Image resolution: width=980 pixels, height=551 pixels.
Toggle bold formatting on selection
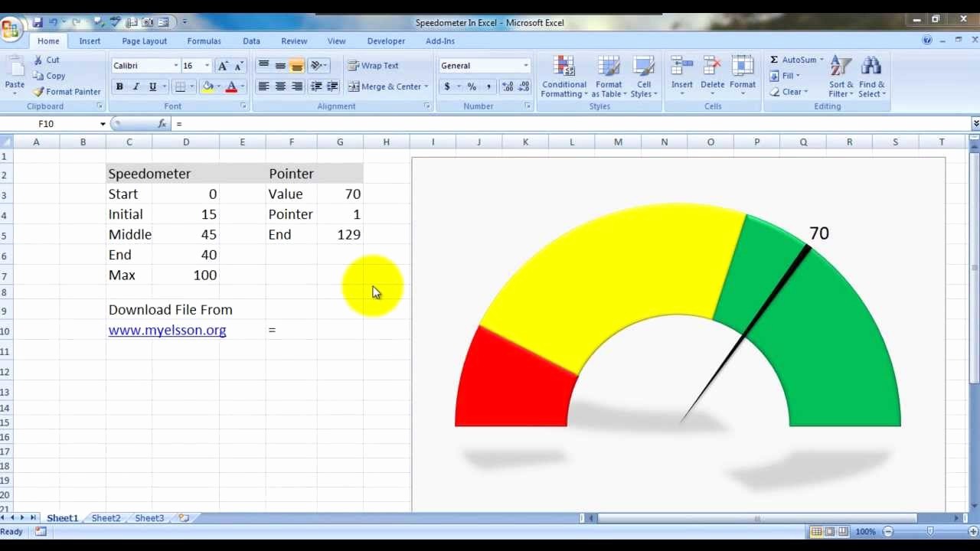click(x=119, y=86)
